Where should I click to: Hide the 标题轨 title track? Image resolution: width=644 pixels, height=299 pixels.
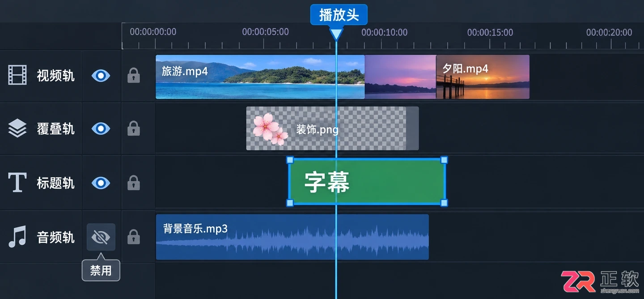(101, 183)
